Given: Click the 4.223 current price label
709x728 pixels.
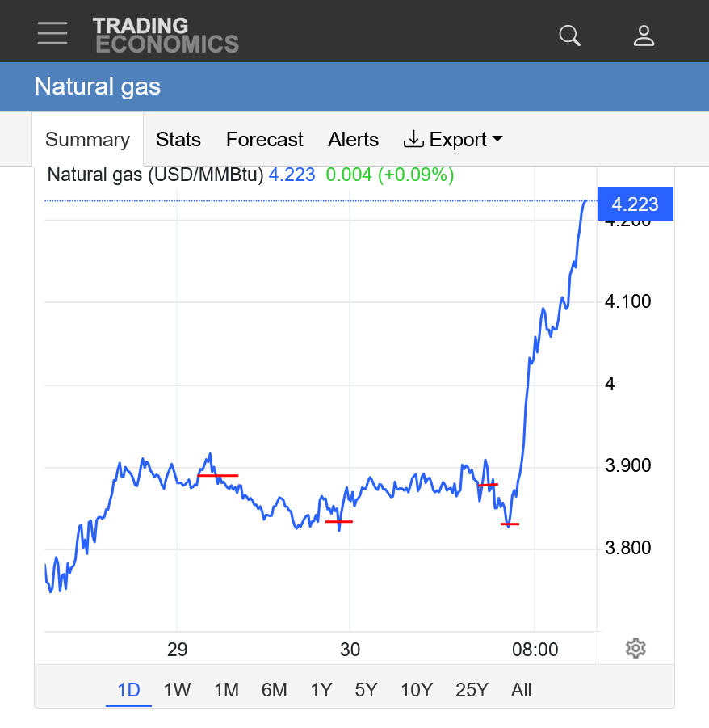Looking at the screenshot, I should [x=635, y=204].
